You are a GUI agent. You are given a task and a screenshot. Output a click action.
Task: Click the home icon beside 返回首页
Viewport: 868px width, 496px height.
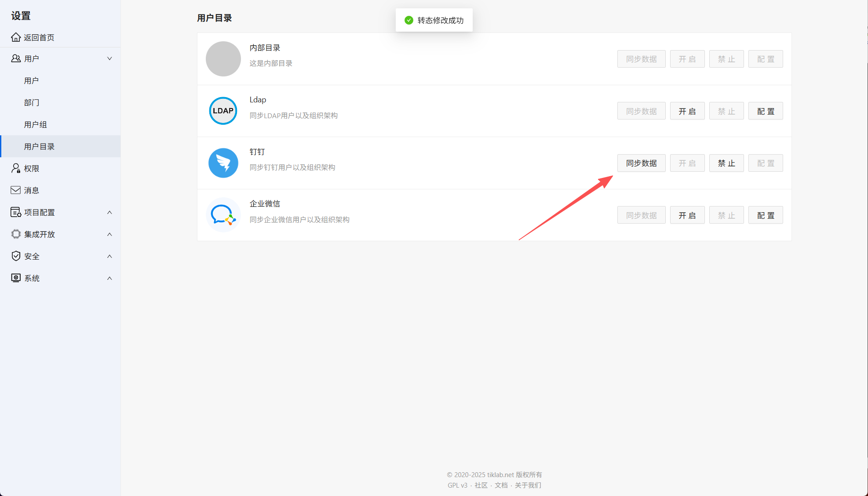16,37
